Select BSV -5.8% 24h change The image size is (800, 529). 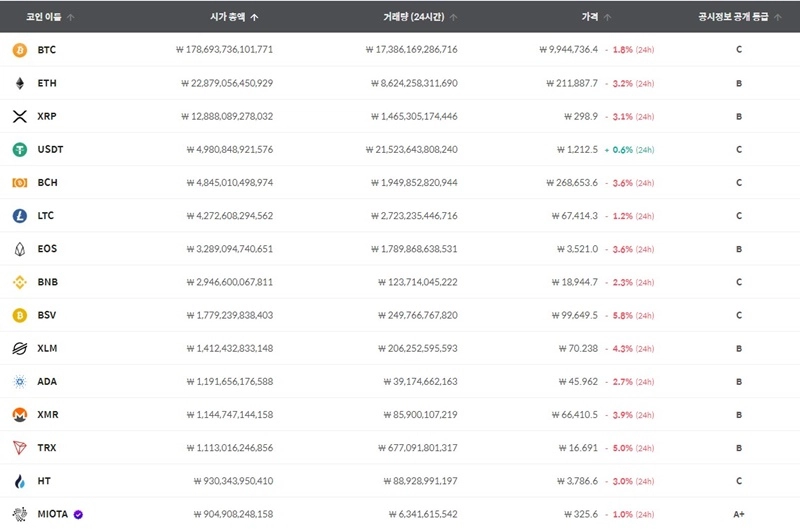coord(629,316)
